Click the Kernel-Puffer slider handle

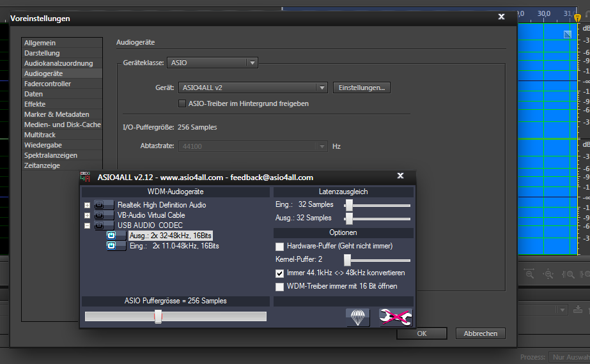(x=347, y=260)
